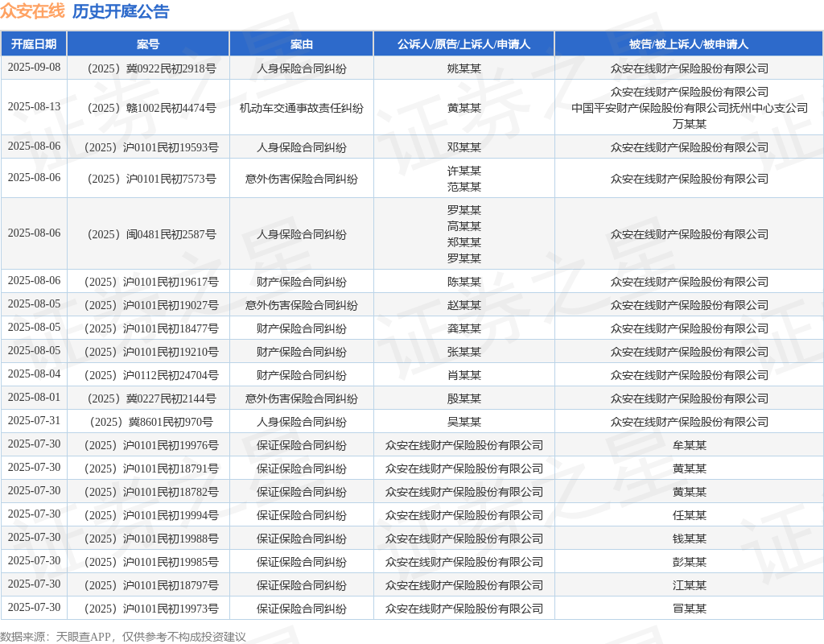Click case number 冀8601民初970号
Viewport: 824px width, 644px height.
pyautogui.click(x=151, y=422)
